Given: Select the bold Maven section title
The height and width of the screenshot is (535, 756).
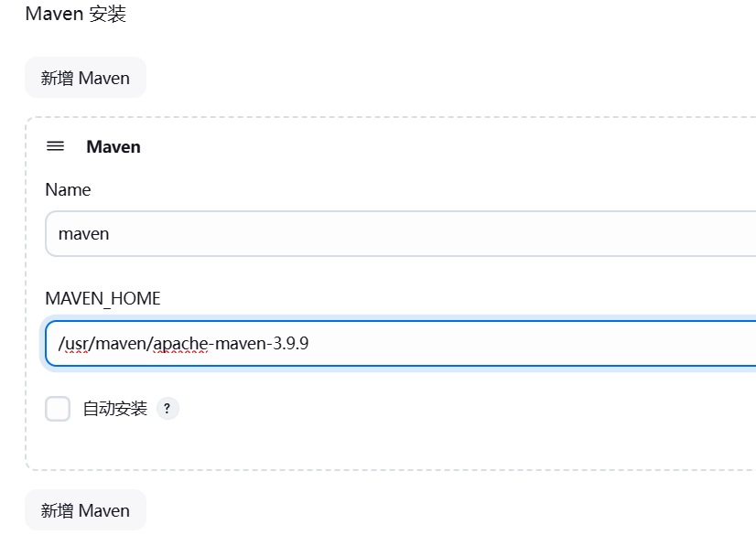Looking at the screenshot, I should [x=113, y=147].
